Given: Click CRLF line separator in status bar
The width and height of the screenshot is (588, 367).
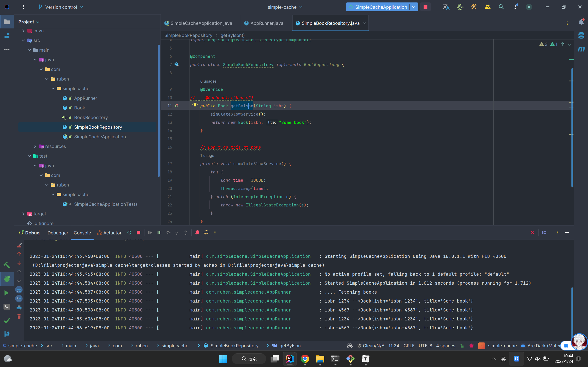Looking at the screenshot, I should click(x=409, y=346).
